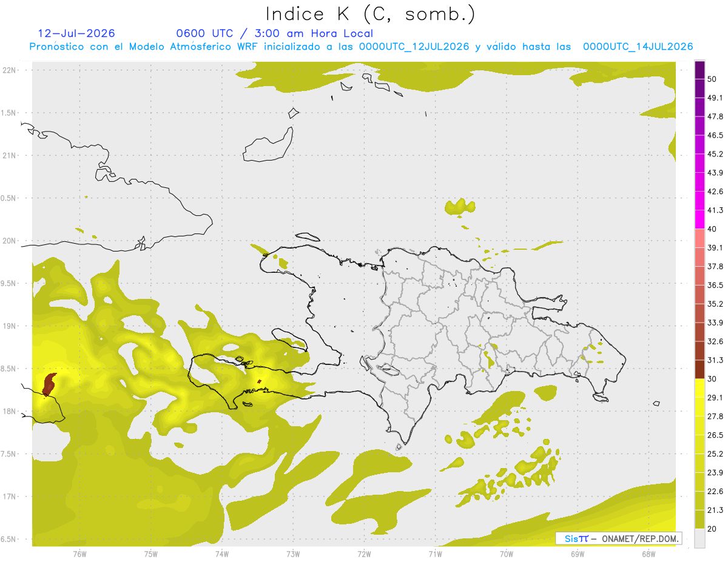Viewport: 728px width, 562px height.
Task: Click the legend value '40'
Action: 712,229
